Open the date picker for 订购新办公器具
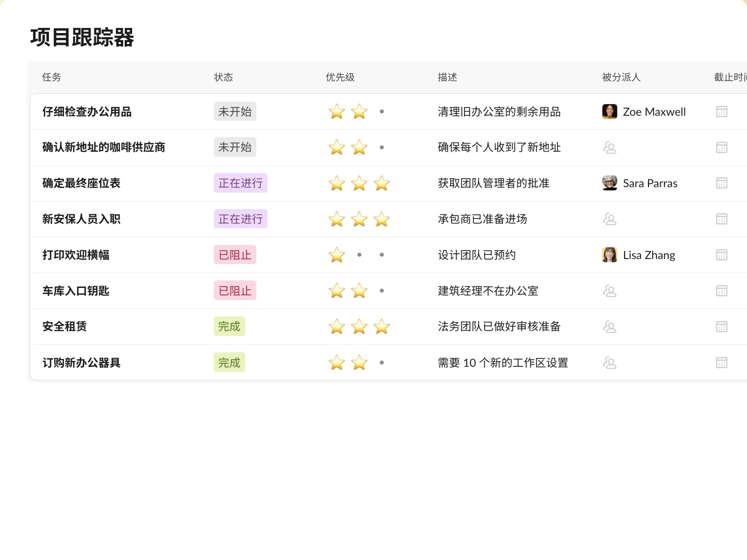747x560 pixels. point(721,363)
